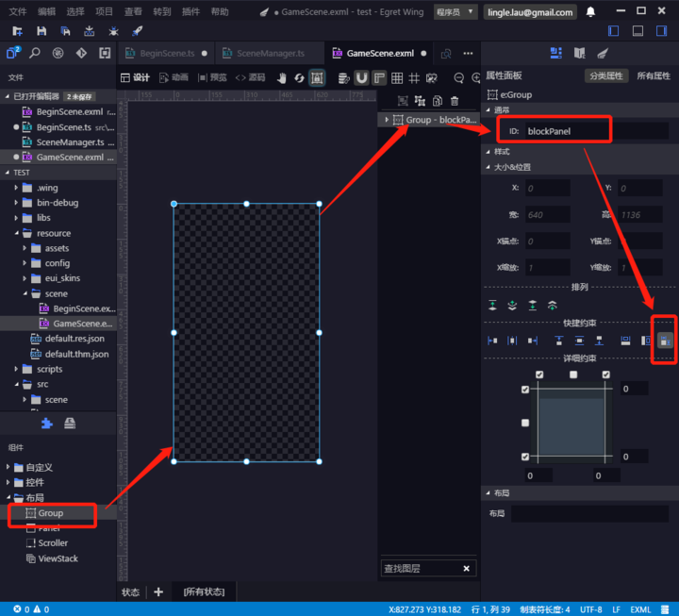Screen dimensions: 679x616
Task: Toggle the left side panel layout button
Action: click(614, 31)
